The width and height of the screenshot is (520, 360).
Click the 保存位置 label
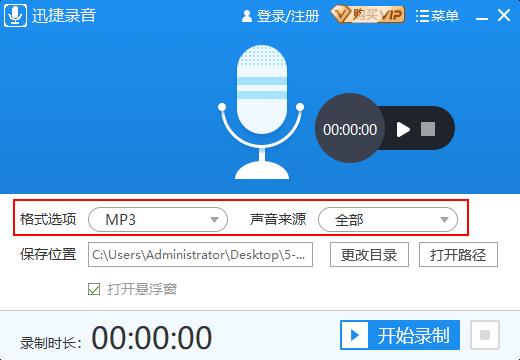tap(48, 254)
